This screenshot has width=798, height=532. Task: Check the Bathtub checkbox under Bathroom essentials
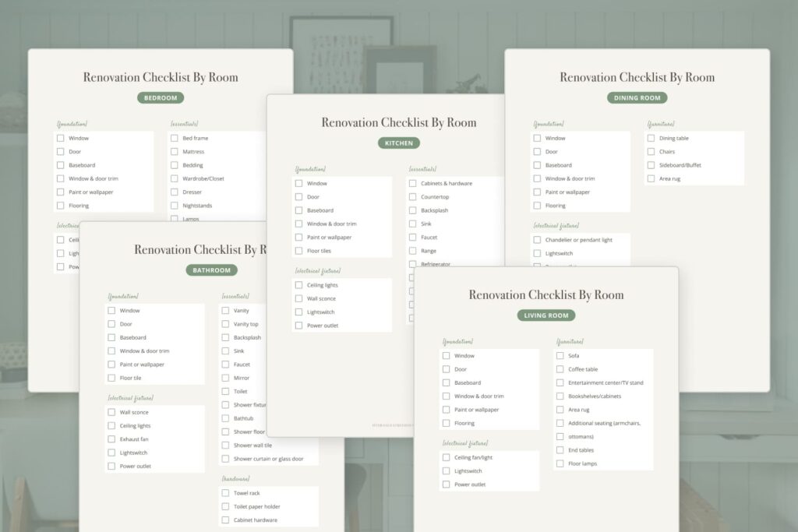pyautogui.click(x=224, y=418)
